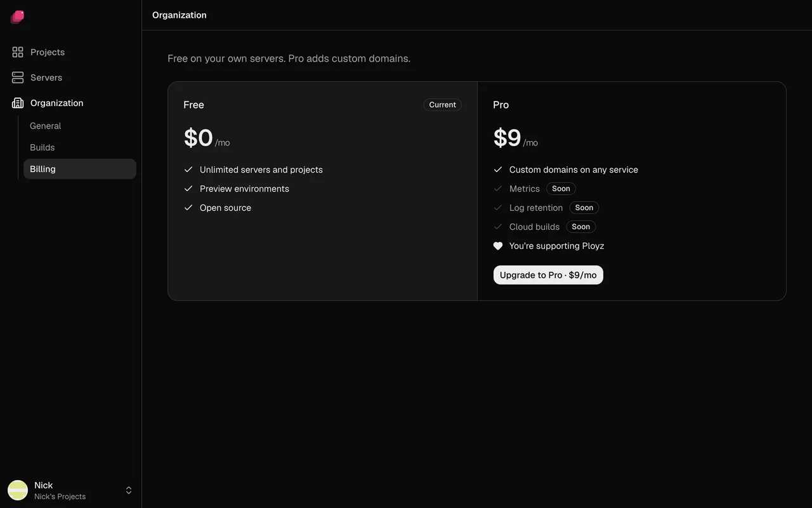812x508 pixels.
Task: Click checkmark beside Open source
Action: click(188, 208)
